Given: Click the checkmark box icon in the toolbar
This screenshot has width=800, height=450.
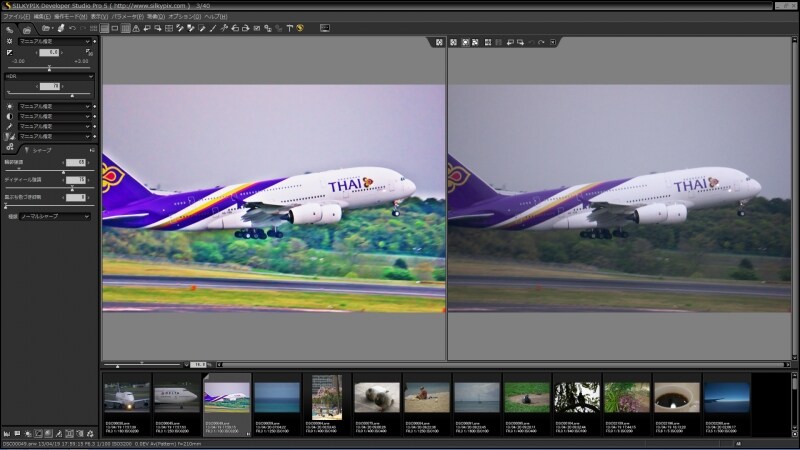Looking at the screenshot, I should click(257, 28).
